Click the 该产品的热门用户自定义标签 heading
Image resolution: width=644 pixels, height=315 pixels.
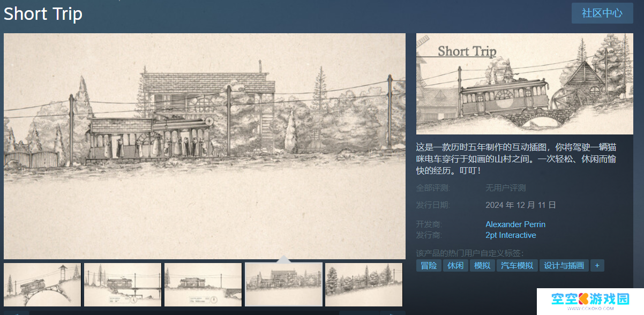click(470, 253)
